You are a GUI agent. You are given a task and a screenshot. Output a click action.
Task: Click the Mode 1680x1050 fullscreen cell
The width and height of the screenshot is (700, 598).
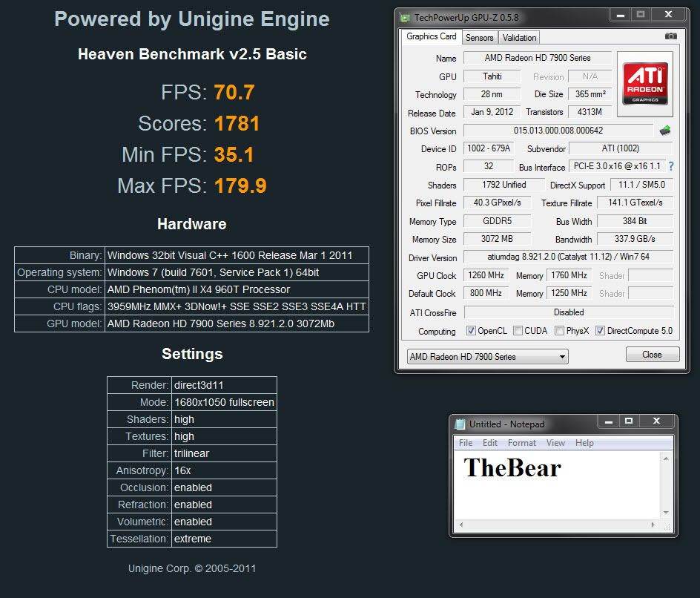pyautogui.click(x=224, y=402)
